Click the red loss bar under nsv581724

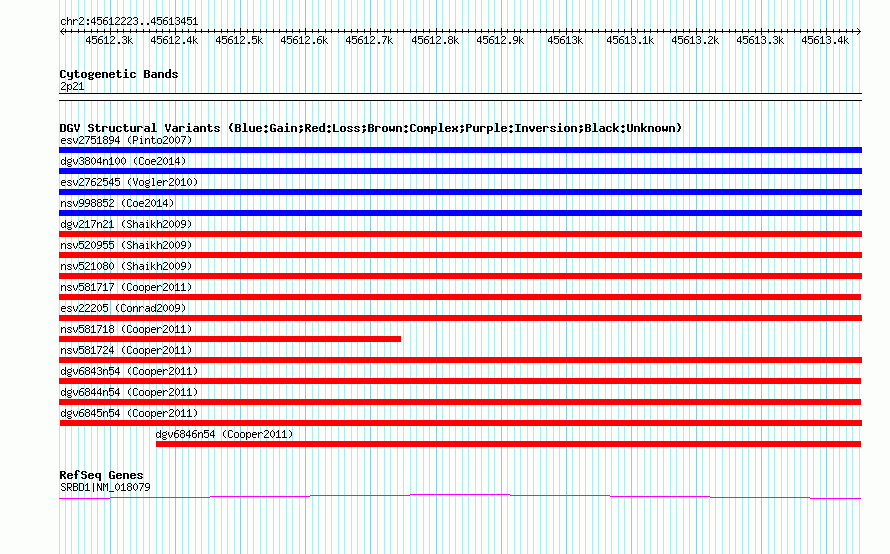point(460,360)
